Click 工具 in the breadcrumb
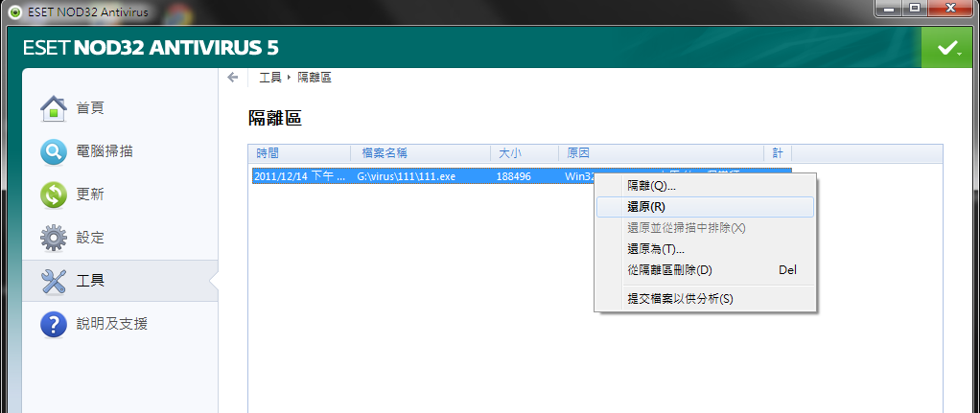The image size is (980, 413). 269,78
